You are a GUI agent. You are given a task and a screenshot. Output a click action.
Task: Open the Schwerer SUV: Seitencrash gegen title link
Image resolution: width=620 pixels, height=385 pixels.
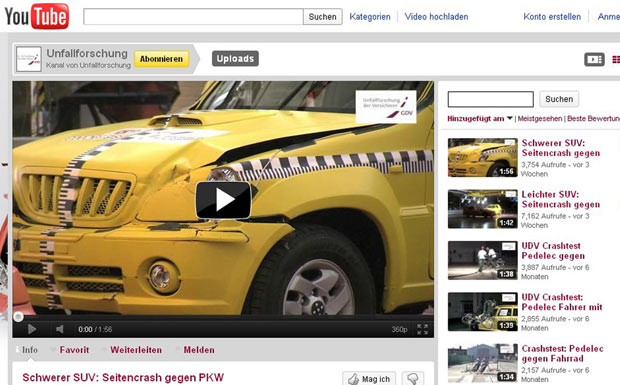[x=561, y=148]
